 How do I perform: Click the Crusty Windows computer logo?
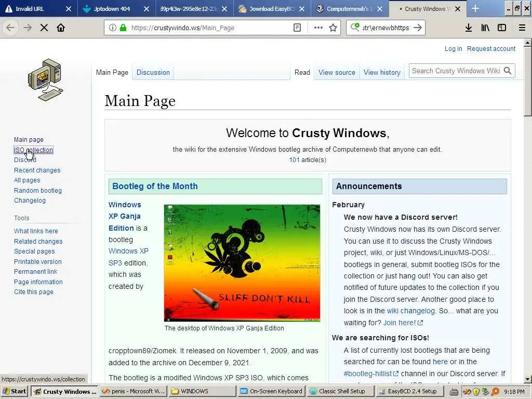coord(45,80)
